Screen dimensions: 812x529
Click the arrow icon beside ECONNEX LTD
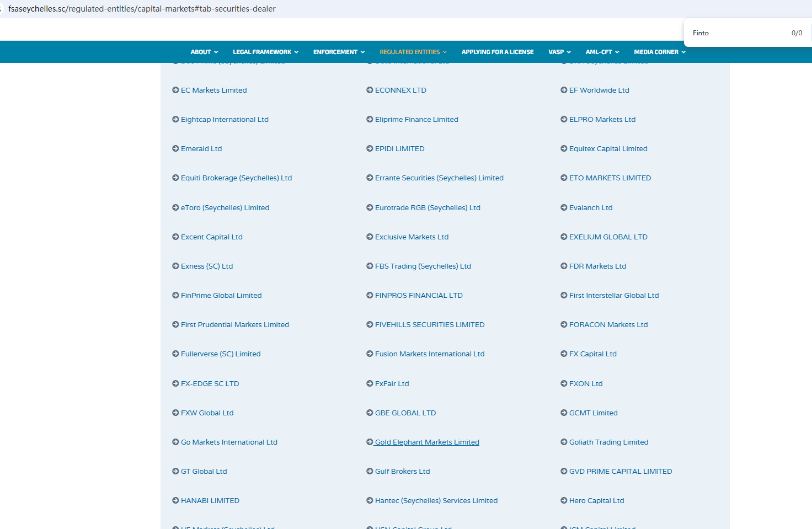click(370, 90)
